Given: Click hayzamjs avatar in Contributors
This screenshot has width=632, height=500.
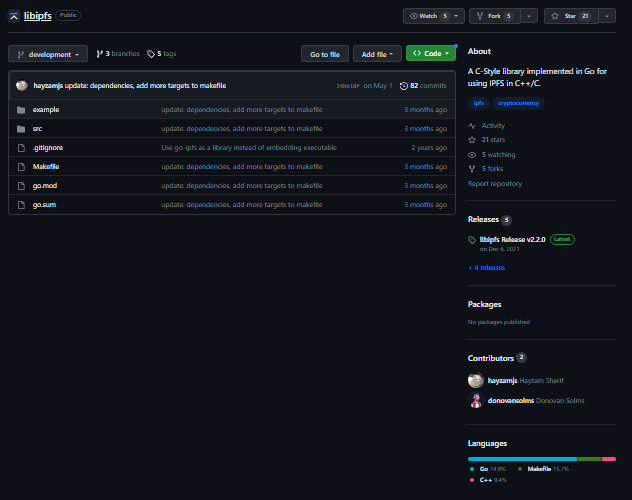Looking at the screenshot, I should point(476,380).
